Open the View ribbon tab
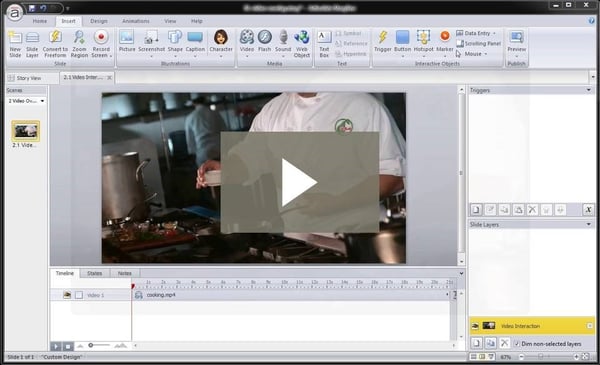600x365 pixels. 170,21
